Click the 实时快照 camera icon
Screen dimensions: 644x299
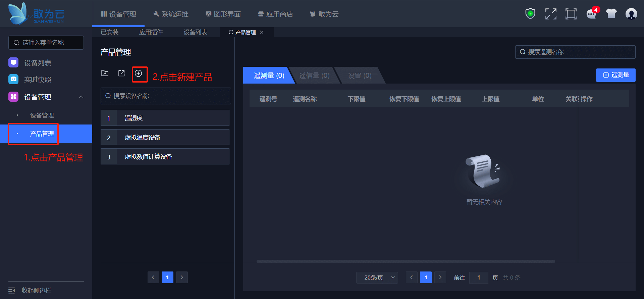pos(13,80)
